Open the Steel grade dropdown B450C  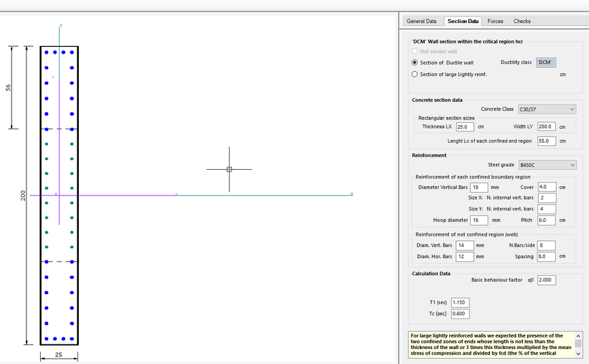click(547, 165)
